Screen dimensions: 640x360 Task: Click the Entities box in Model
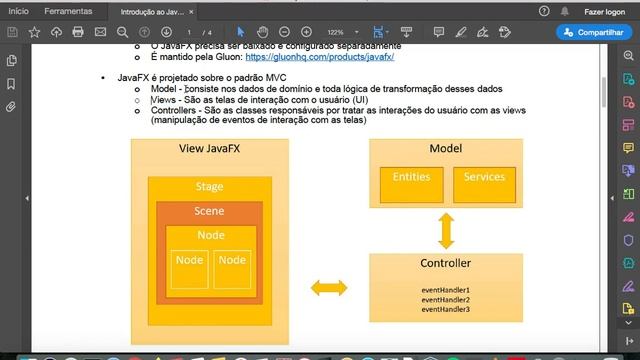(411, 184)
